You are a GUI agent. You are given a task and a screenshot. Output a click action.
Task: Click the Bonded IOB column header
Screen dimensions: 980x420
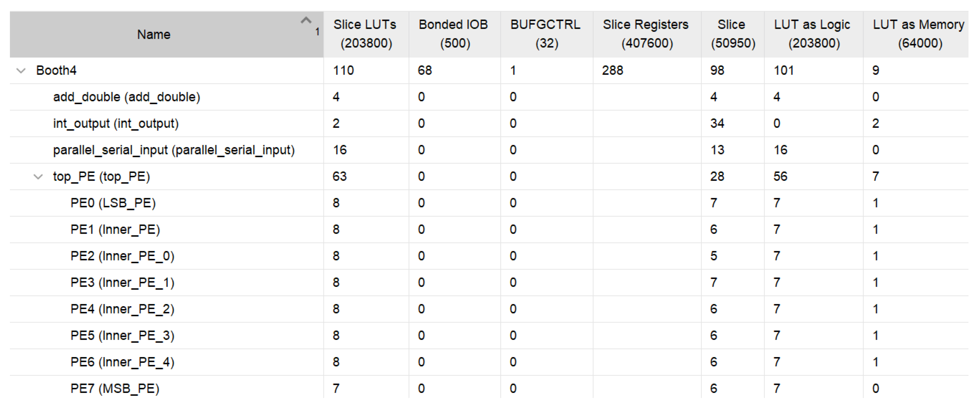[454, 34]
